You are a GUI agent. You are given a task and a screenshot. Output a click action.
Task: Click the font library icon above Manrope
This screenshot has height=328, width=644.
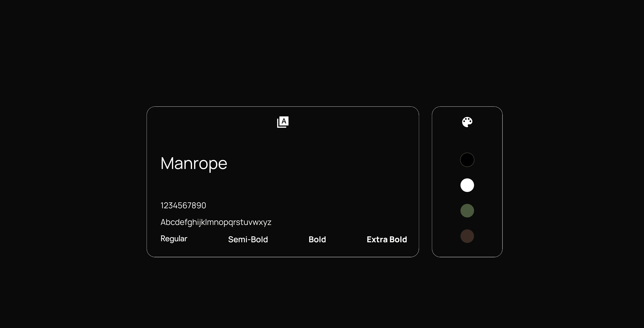pos(283,122)
